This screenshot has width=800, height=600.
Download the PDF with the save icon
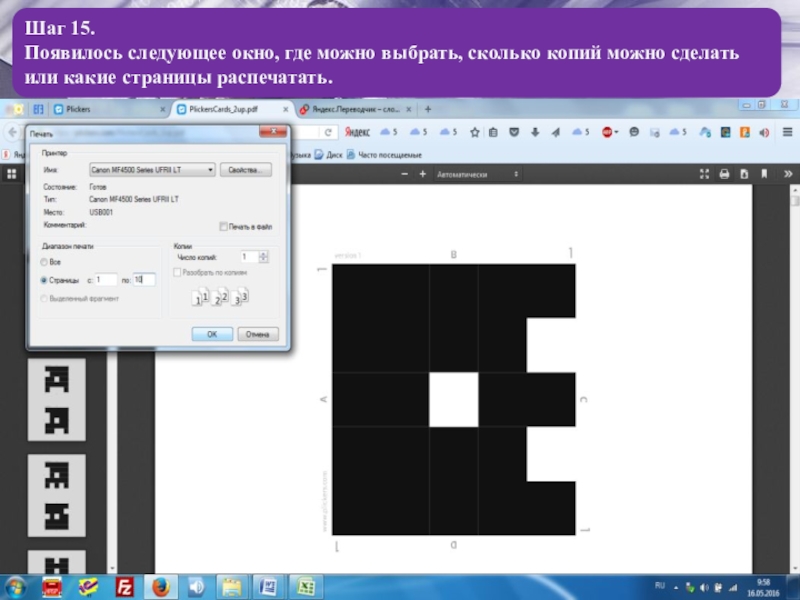pos(744,174)
